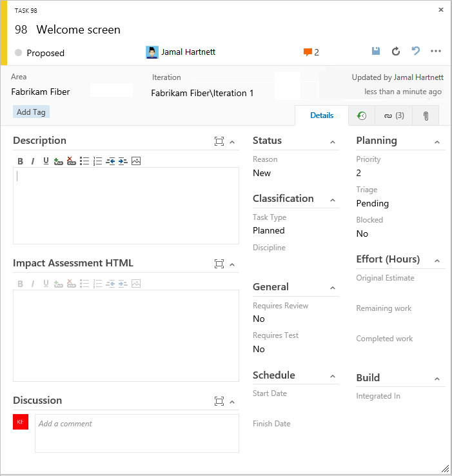Remove hyperlink in the Description toolbar

pyautogui.click(x=72, y=161)
